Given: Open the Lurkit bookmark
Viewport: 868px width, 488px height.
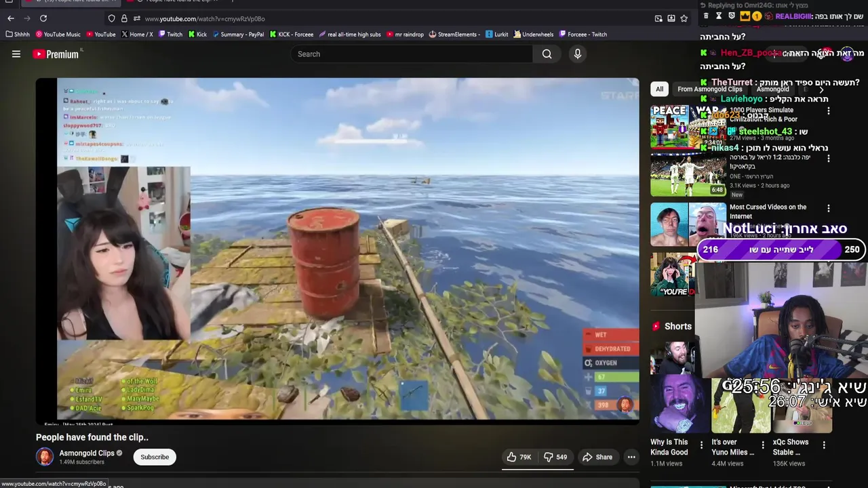Looking at the screenshot, I should pyautogui.click(x=496, y=34).
